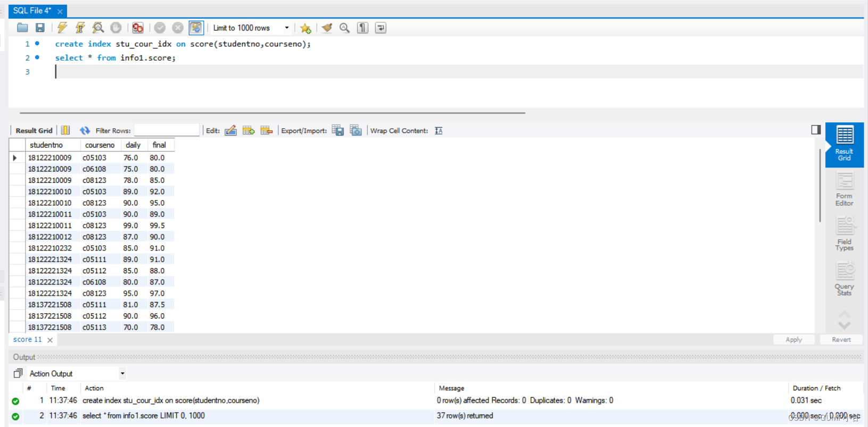Stop query execution icon

click(x=115, y=28)
